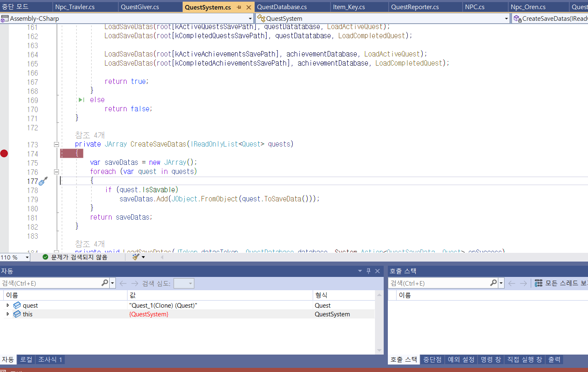Open the search depth combo box
Image resolution: width=588 pixels, height=372 pixels.
(184, 283)
